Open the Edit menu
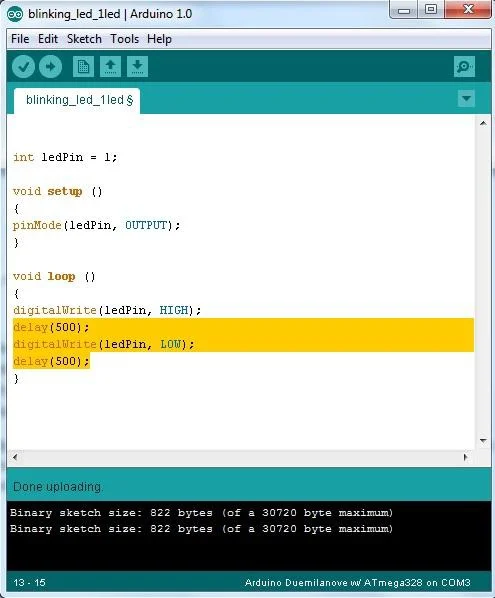Viewport: 495px width, 598px height. (x=48, y=39)
